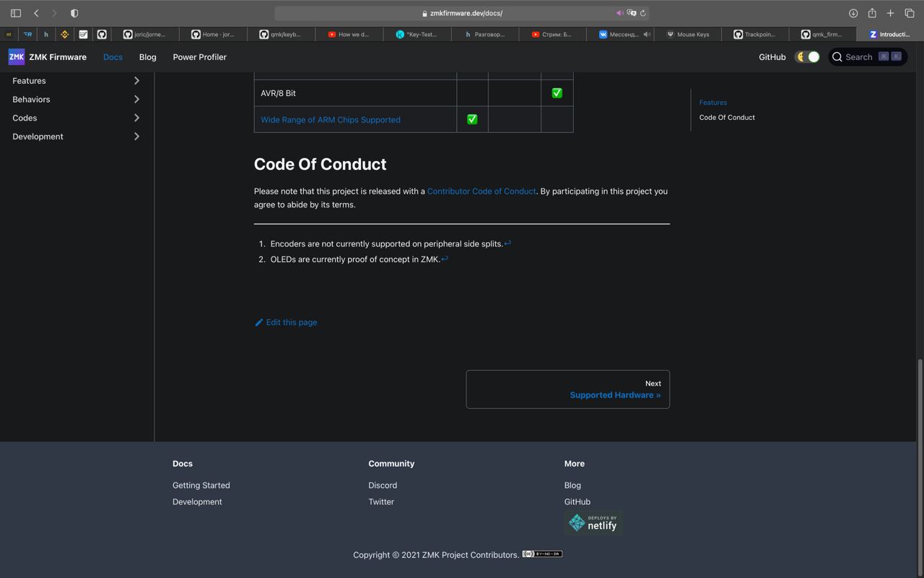The width and height of the screenshot is (924, 578).
Task: Switch to Mouse Keys tab
Action: (x=688, y=34)
